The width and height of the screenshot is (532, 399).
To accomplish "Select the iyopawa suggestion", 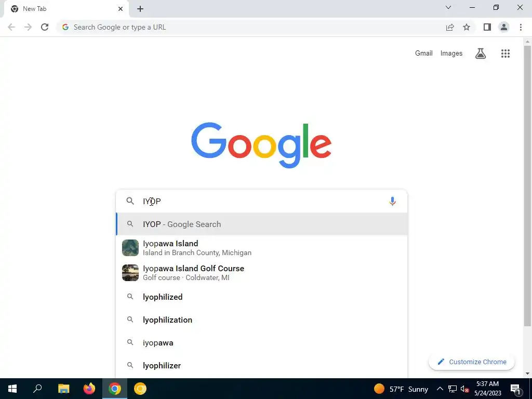I will (x=262, y=343).
